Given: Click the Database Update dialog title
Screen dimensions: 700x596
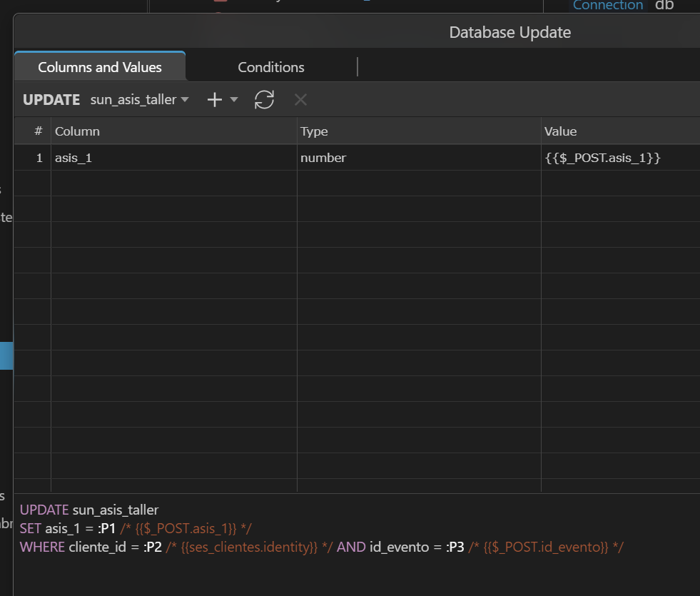Looking at the screenshot, I should tap(509, 31).
